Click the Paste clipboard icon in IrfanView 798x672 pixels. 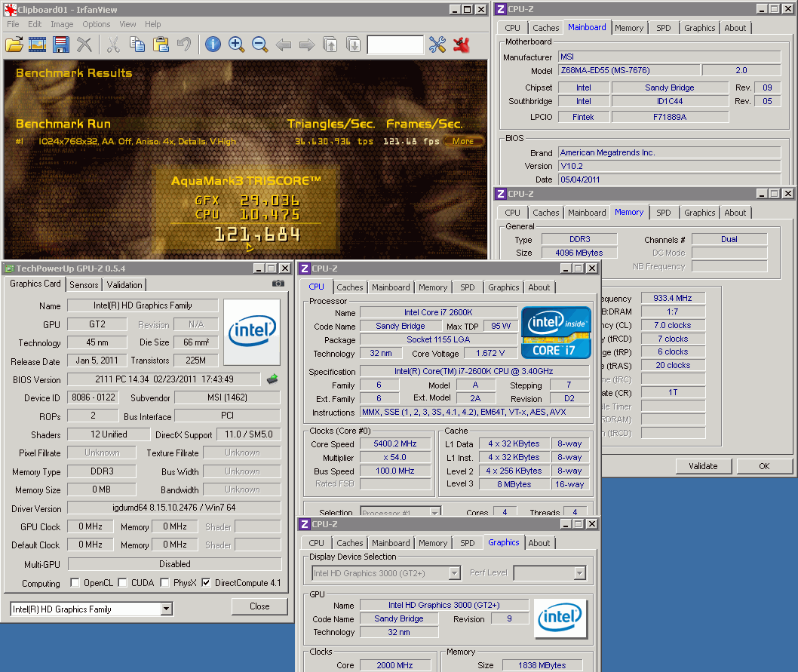[161, 44]
